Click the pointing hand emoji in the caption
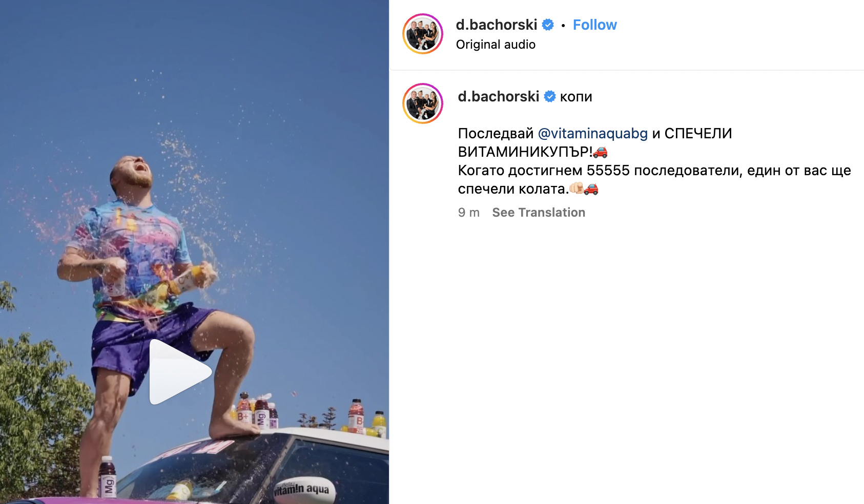The image size is (864, 504). point(577,188)
